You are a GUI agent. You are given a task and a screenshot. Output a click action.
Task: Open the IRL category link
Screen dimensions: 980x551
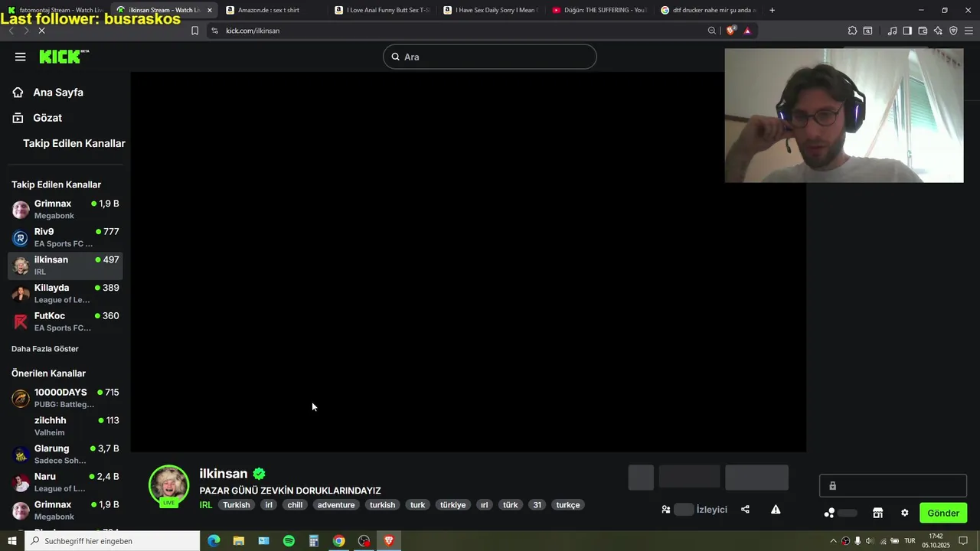pyautogui.click(x=206, y=505)
